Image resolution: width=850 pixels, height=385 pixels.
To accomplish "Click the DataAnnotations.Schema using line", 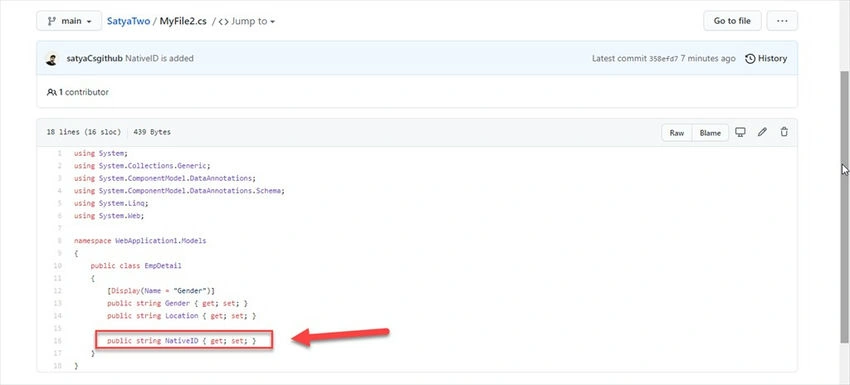I will 179,191.
